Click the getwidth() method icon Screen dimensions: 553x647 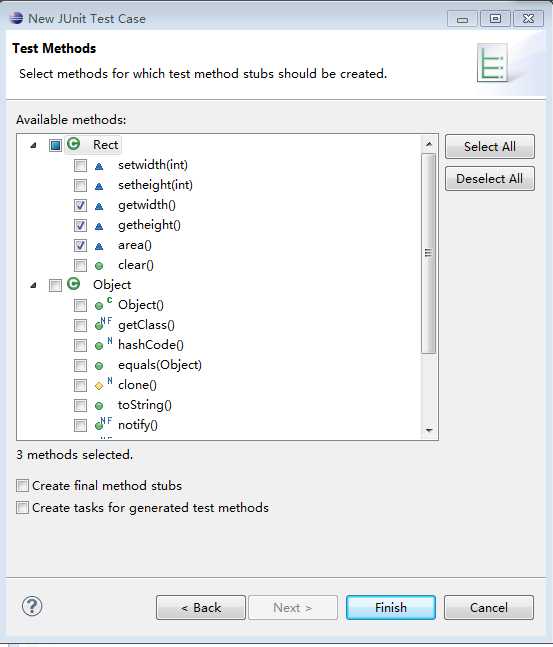coord(99,206)
